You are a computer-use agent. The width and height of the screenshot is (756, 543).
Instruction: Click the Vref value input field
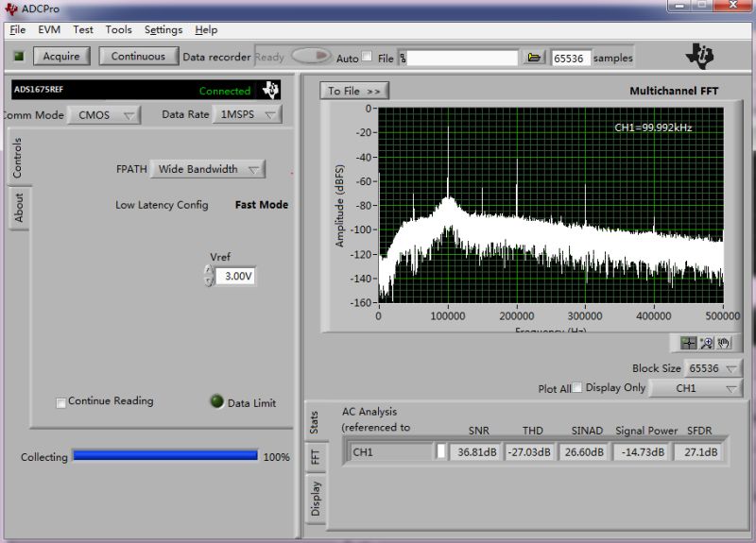click(x=235, y=277)
